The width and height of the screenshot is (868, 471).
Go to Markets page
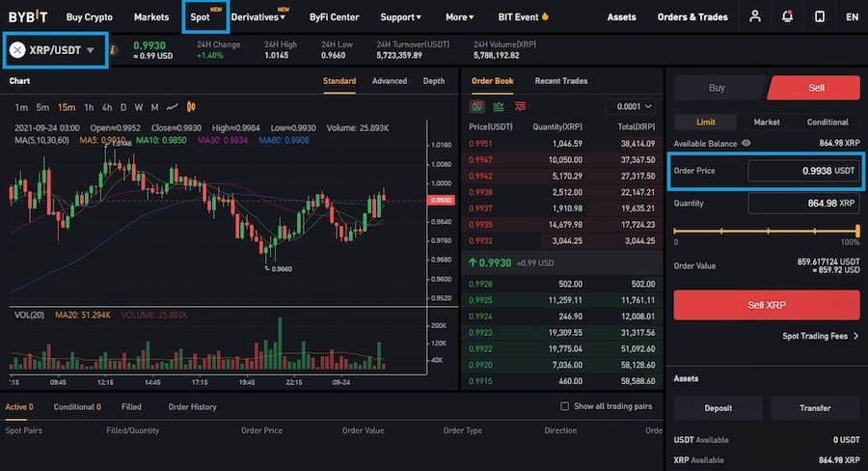[151, 17]
